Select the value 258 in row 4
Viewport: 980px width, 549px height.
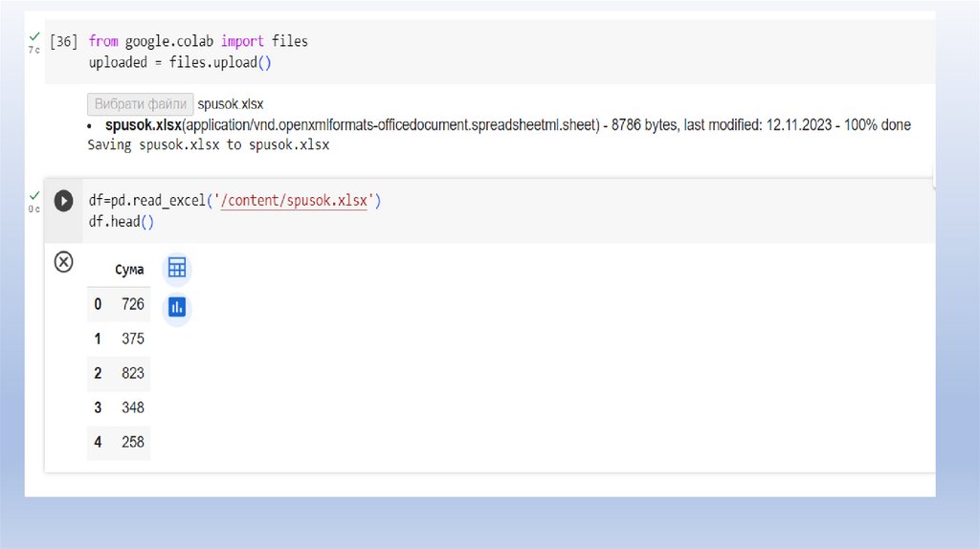tap(132, 442)
